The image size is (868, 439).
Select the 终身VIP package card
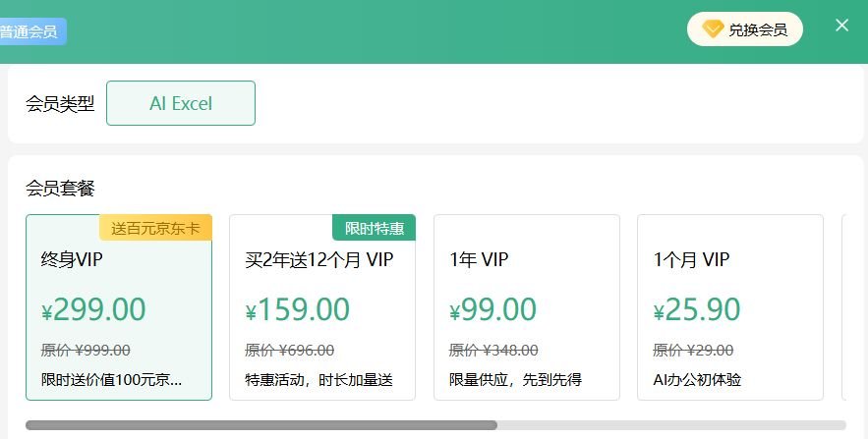click(x=119, y=307)
